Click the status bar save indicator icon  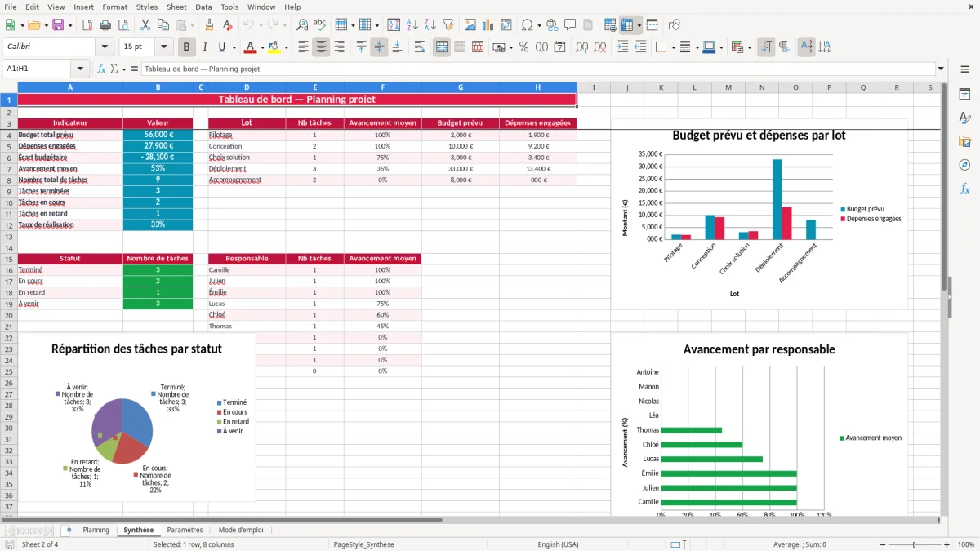pos(10,544)
